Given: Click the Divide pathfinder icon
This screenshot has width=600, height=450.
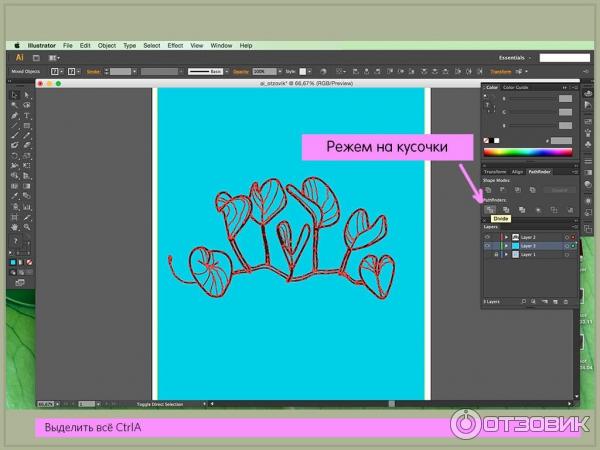Looking at the screenshot, I should coord(490,209).
